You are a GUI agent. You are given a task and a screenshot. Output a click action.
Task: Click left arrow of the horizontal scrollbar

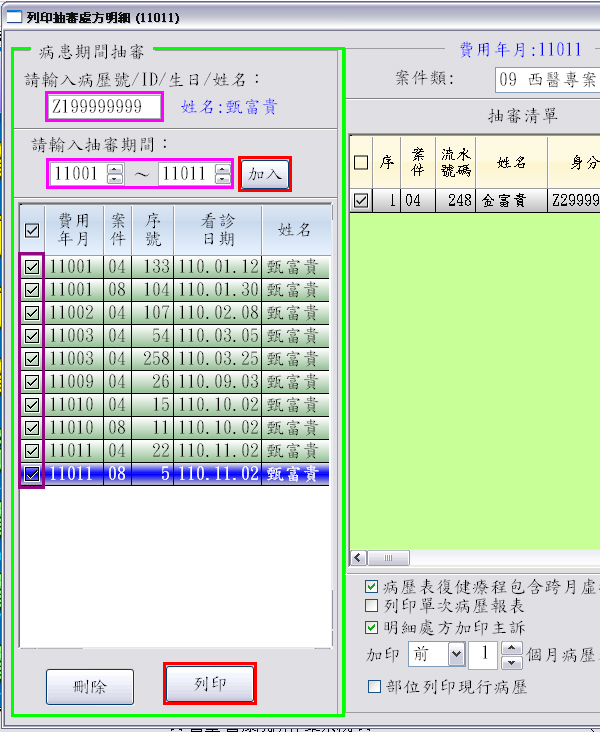(357, 558)
